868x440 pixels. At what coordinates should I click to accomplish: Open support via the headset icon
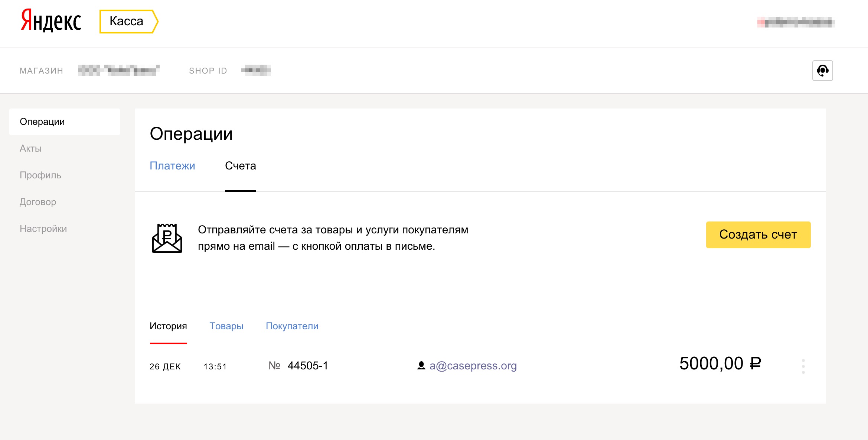(x=823, y=70)
